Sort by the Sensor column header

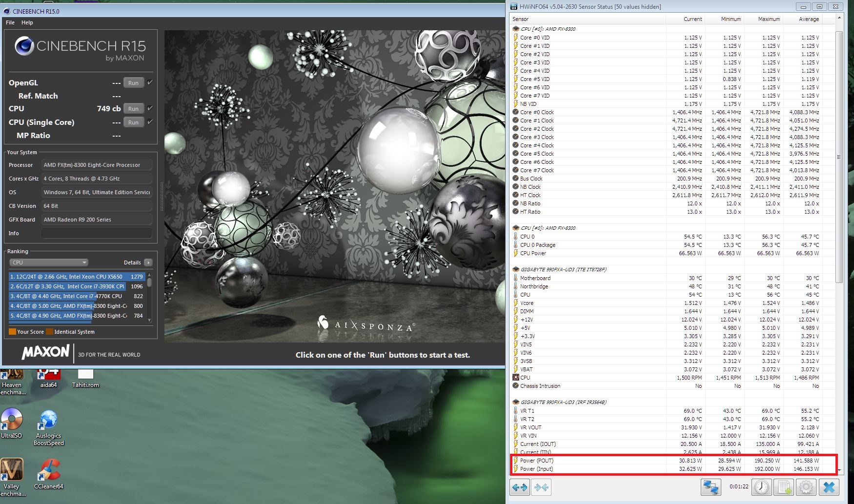[588, 19]
